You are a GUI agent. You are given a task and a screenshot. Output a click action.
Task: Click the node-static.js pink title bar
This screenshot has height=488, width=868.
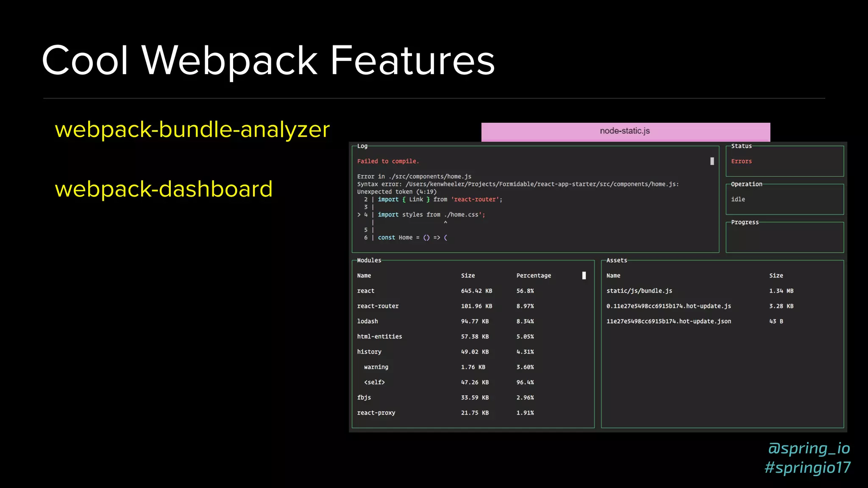tap(626, 132)
